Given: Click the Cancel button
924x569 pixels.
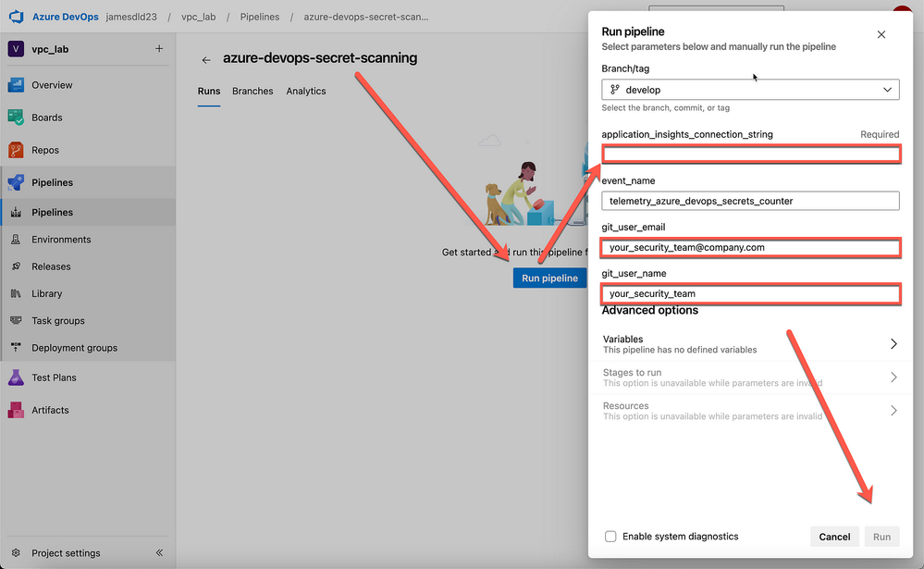Looking at the screenshot, I should coord(834,537).
